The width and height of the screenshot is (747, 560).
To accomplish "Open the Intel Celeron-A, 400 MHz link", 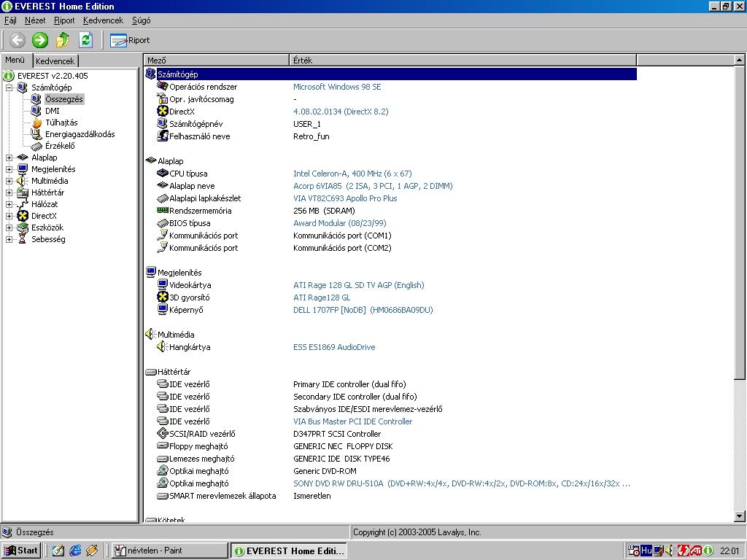I will point(352,174).
